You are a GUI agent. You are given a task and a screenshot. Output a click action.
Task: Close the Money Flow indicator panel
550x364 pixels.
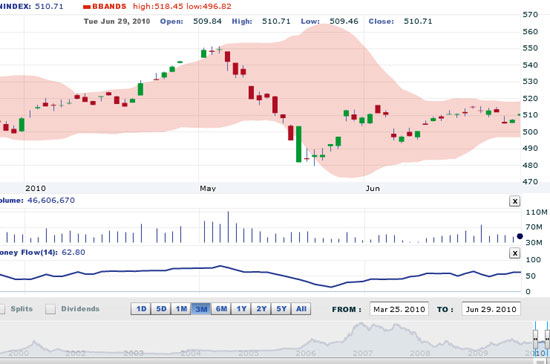514,253
